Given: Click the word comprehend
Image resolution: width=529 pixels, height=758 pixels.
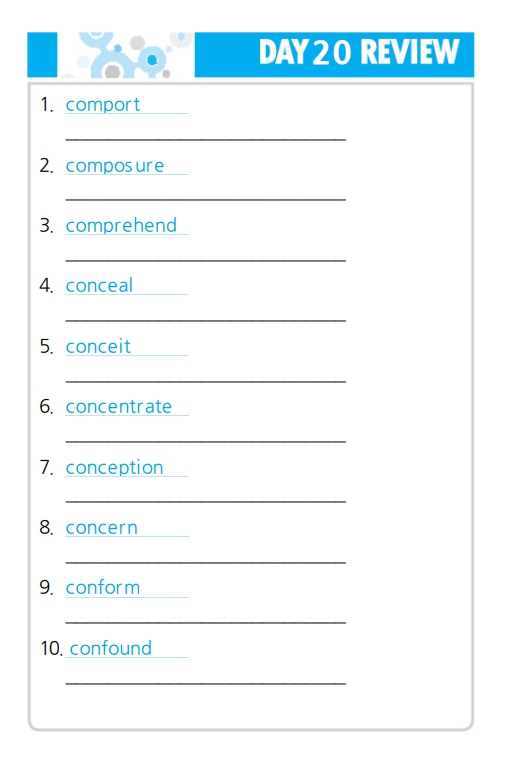Looking at the screenshot, I should tap(121, 226).
